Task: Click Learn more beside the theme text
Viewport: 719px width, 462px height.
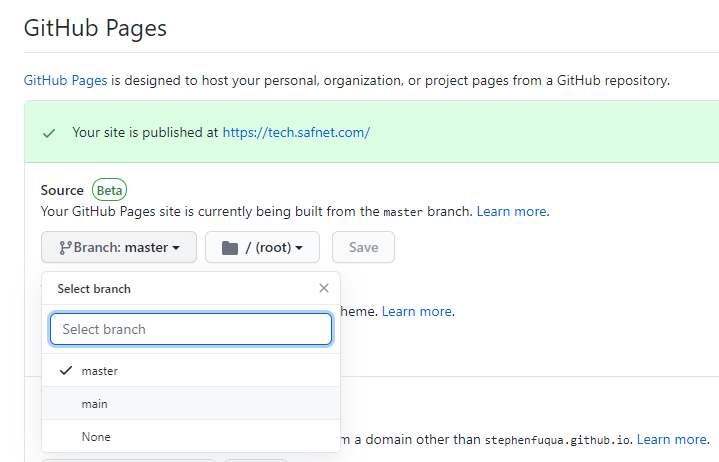Action: point(417,312)
